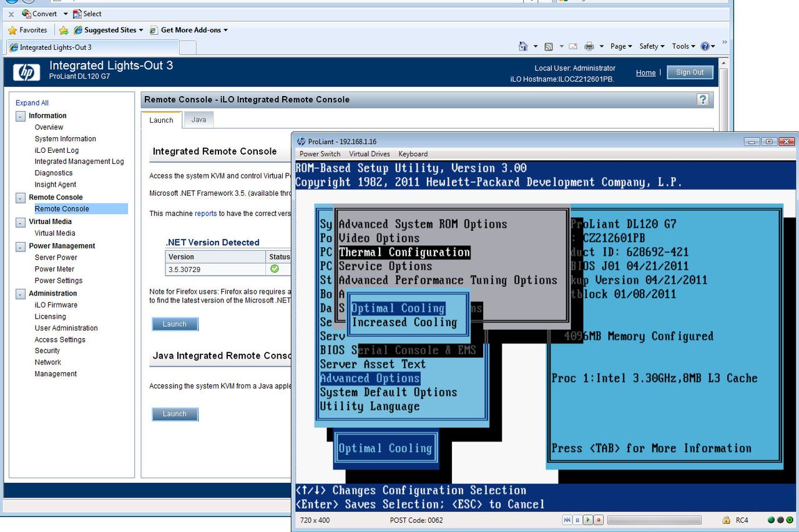The height and width of the screenshot is (532, 799).
Task: Select the Integrated Lights-Out 3 browser tab
Action: point(92,47)
